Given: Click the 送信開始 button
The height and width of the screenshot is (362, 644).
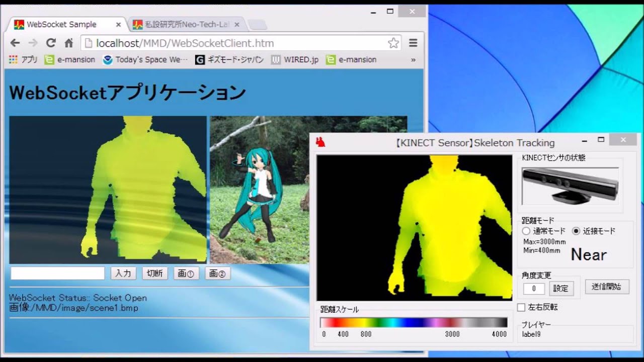Looking at the screenshot, I should [606, 287].
